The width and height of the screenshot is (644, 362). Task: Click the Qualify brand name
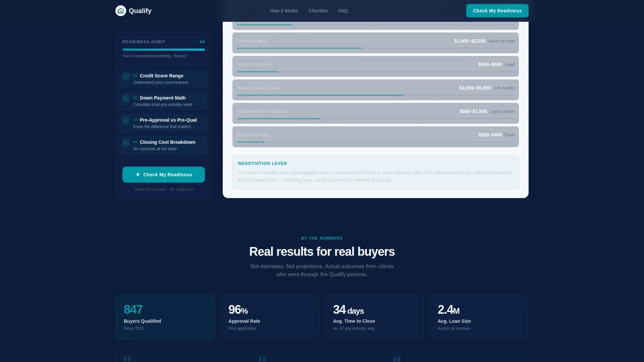click(x=140, y=11)
